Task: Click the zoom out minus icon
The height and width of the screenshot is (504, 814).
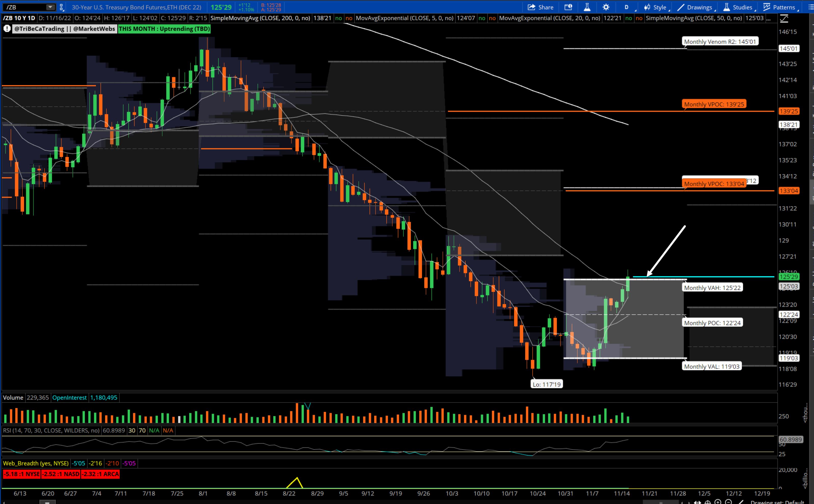Action: point(728,502)
